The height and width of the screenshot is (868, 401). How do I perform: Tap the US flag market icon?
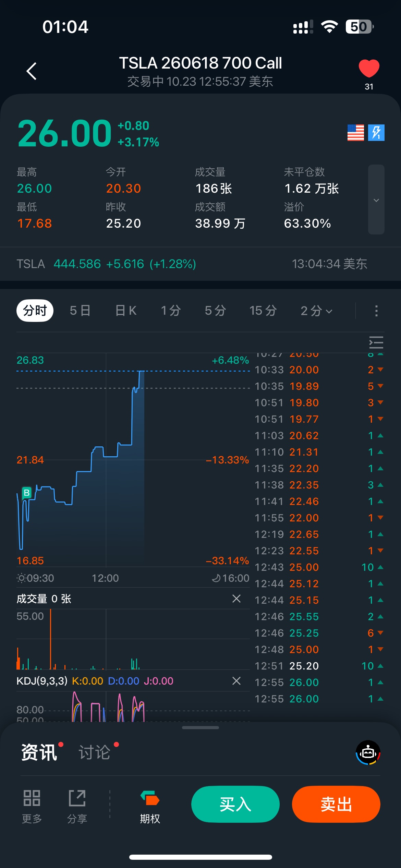click(x=355, y=133)
